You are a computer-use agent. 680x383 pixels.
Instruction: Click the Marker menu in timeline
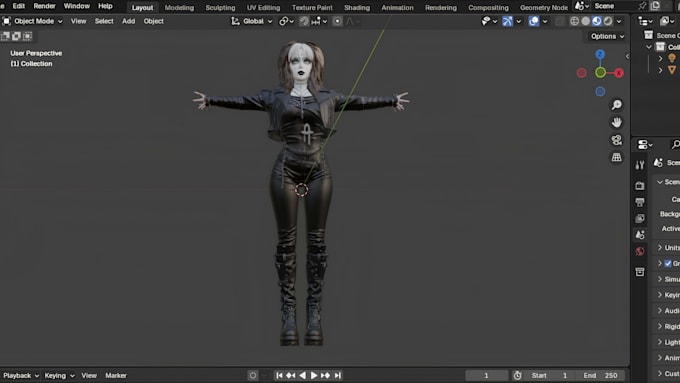[x=116, y=375]
